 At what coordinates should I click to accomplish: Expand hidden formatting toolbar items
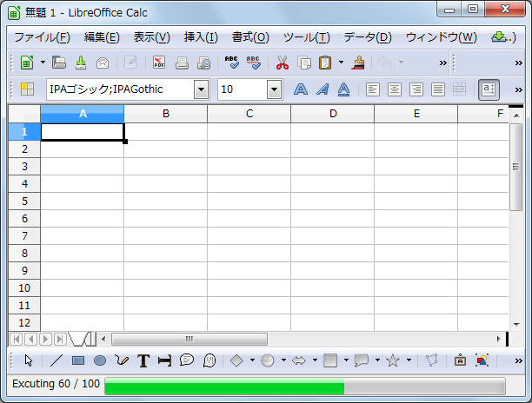coord(518,89)
